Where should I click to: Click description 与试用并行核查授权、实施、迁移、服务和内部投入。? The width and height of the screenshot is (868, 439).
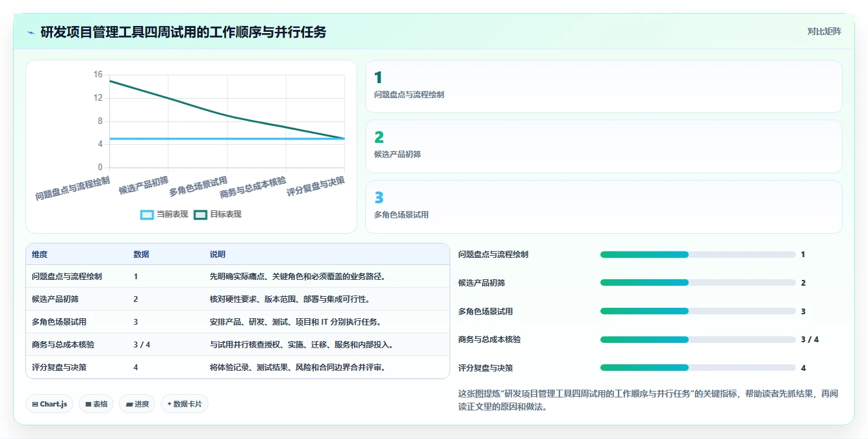[302, 345]
